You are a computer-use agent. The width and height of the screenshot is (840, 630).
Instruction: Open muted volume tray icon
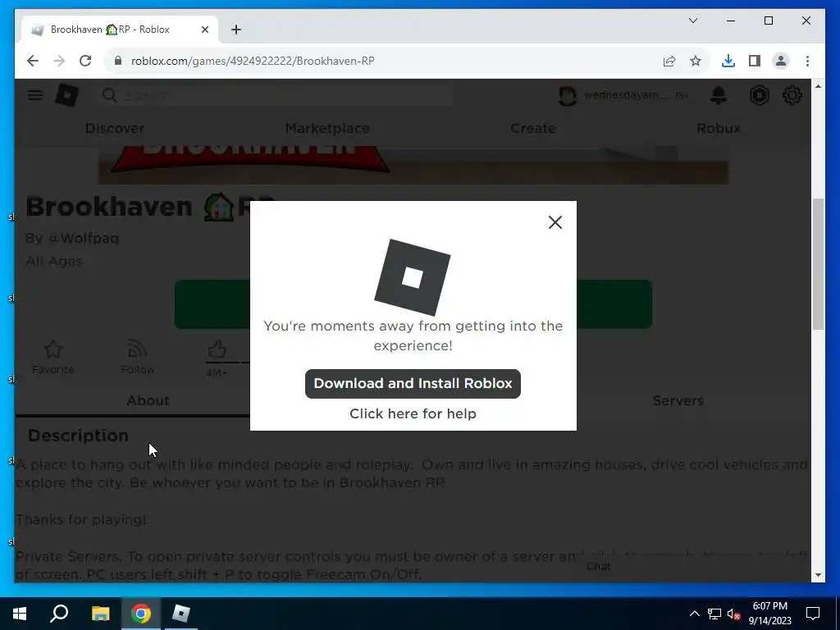(x=734, y=614)
